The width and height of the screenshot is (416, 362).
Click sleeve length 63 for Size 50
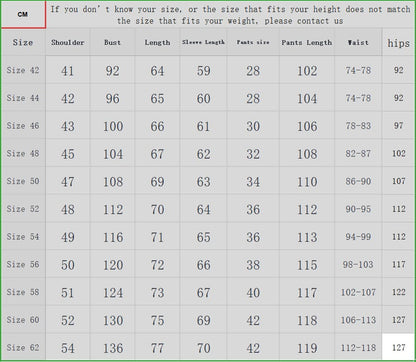tap(203, 182)
